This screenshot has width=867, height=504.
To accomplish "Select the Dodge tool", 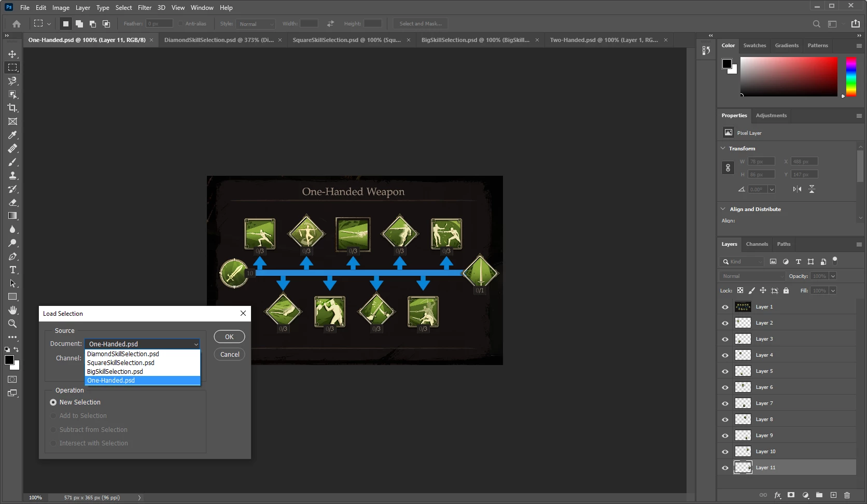I will pos(12,243).
